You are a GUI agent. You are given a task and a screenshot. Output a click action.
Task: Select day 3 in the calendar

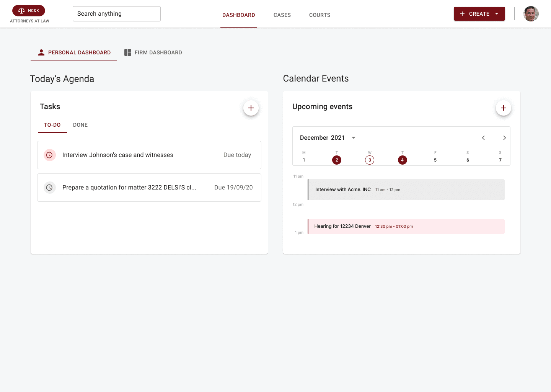click(x=370, y=160)
